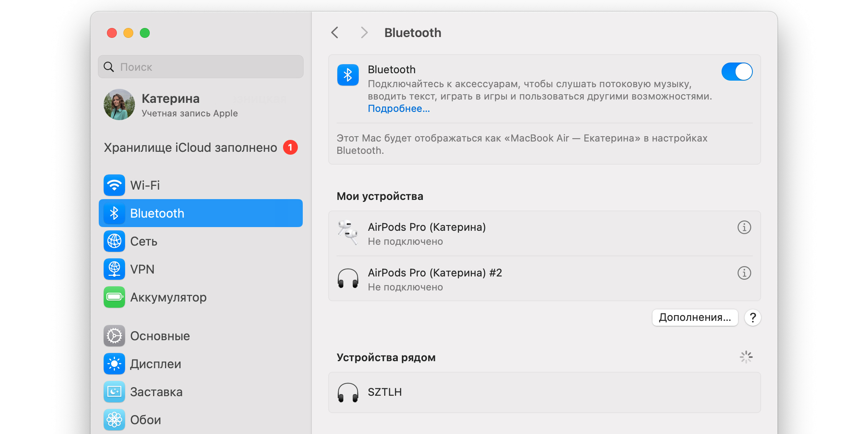
Task: Click the red iCloud notification badge
Action: click(290, 147)
